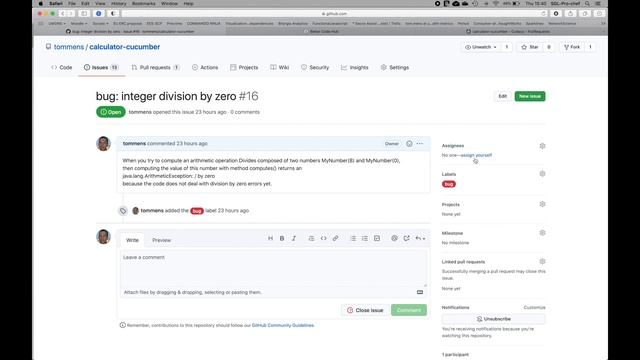Open GitHub Community Guidelines link
The height and width of the screenshot is (360, 640).
point(283,325)
